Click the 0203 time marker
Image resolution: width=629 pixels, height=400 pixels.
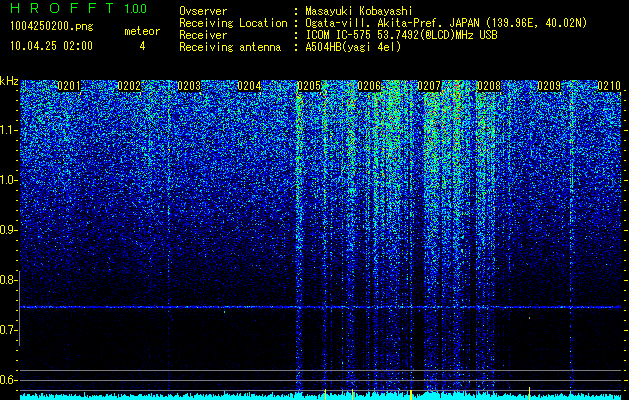(189, 86)
